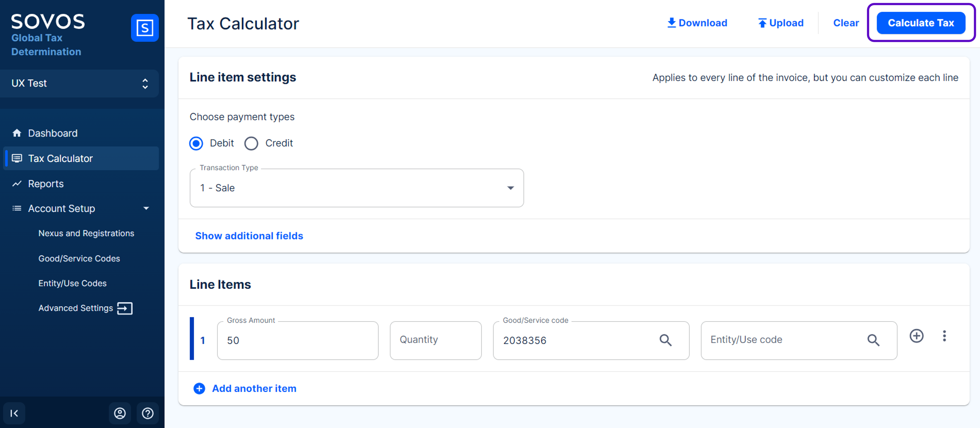The height and width of the screenshot is (428, 980).
Task: Click the circled plus on line 1
Action: point(916,336)
